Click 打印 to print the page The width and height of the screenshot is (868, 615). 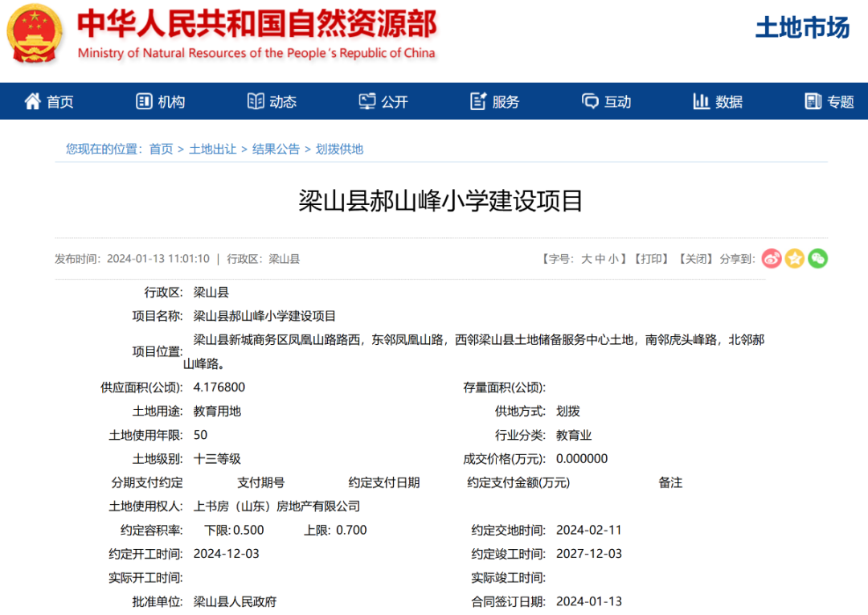pyautogui.click(x=653, y=258)
